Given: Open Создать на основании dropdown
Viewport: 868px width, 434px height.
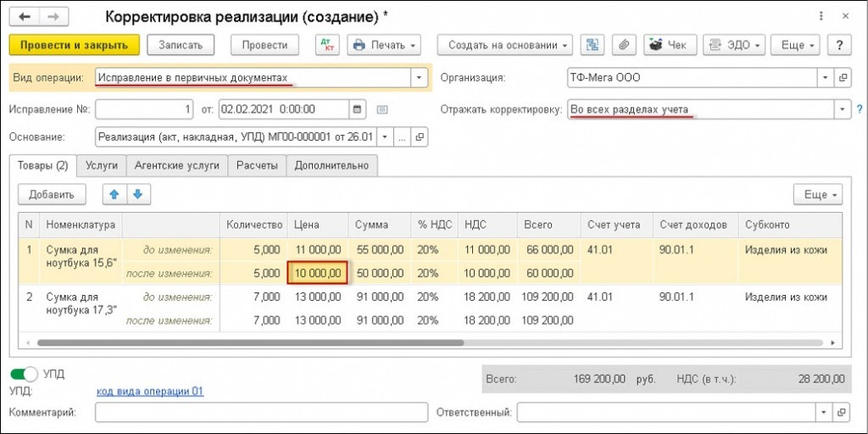Looking at the screenshot, I should point(505,45).
